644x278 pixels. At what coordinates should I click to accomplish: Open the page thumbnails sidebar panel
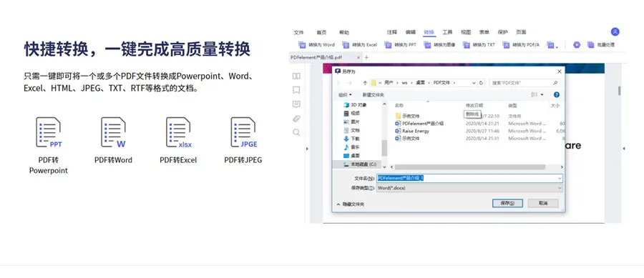pyautogui.click(x=296, y=76)
